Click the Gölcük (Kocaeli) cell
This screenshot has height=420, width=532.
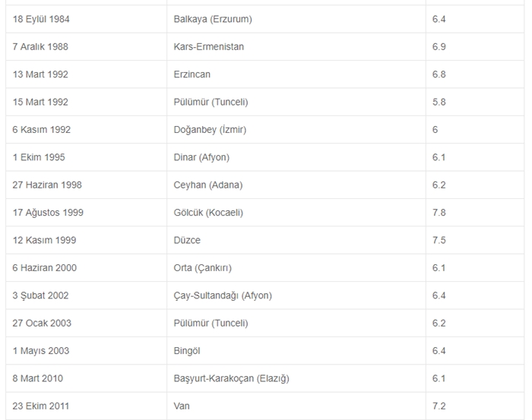[208, 213]
